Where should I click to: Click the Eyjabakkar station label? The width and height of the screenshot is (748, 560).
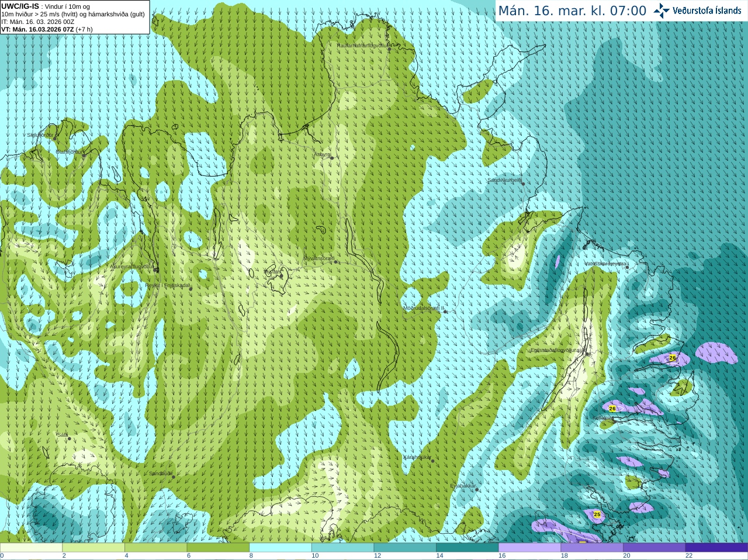tap(463, 485)
